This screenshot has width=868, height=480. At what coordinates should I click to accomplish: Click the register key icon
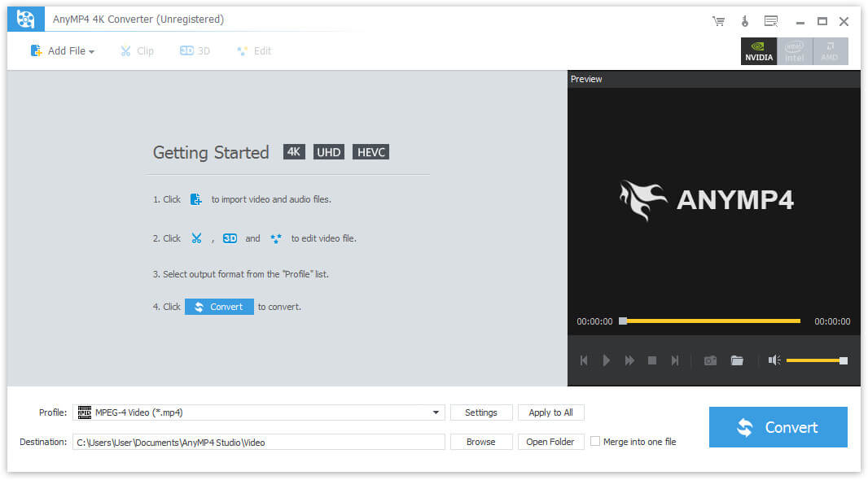[745, 21]
